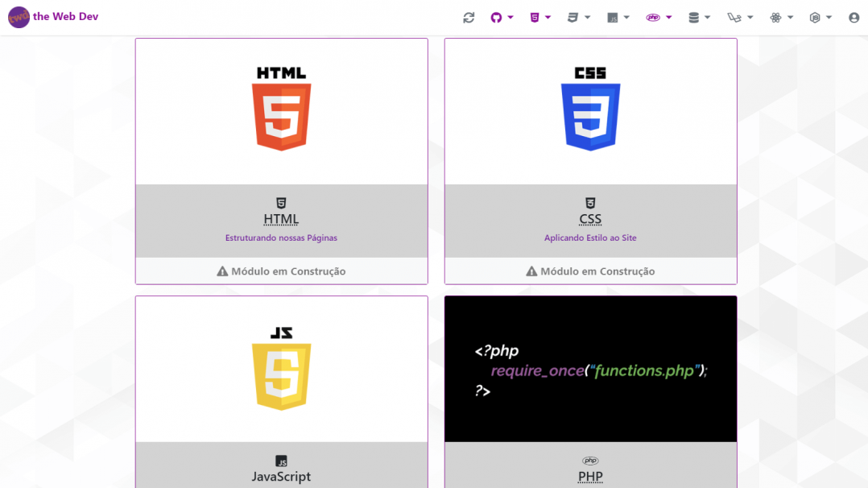Select 'Estruturando nossas Páginas' link
Screen dimensions: 868x488
pos(281,238)
